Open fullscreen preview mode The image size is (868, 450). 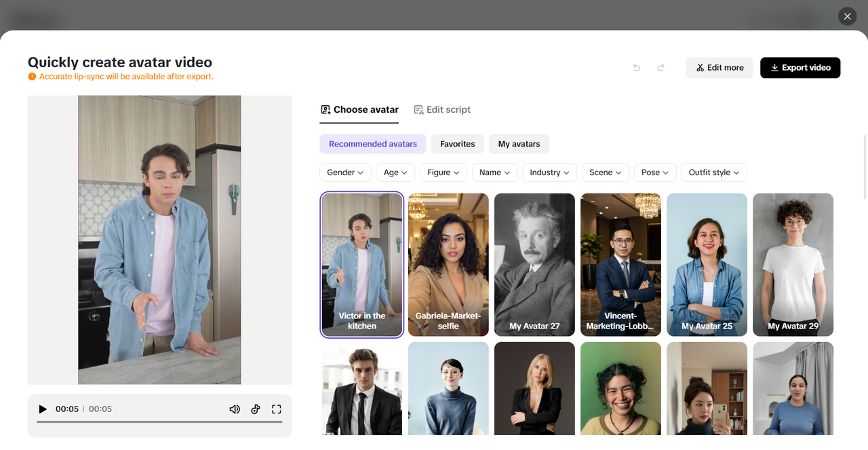[276, 409]
